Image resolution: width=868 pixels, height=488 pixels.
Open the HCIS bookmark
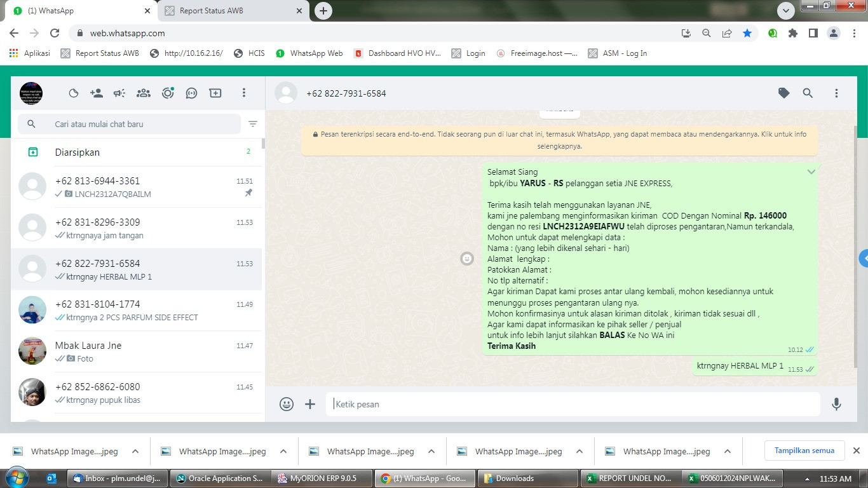249,53
